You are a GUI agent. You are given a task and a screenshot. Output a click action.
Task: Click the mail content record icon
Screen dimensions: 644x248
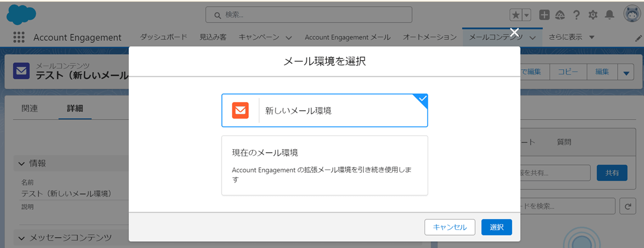pos(21,70)
